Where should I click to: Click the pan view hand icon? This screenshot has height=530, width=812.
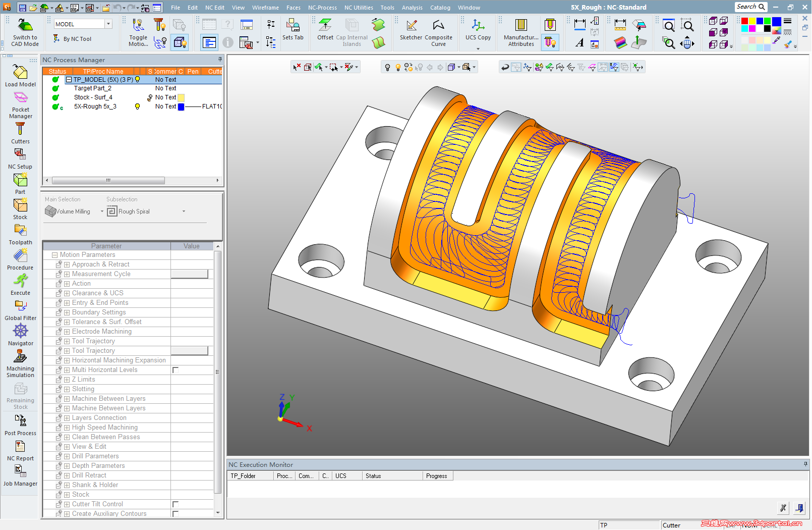(x=687, y=43)
